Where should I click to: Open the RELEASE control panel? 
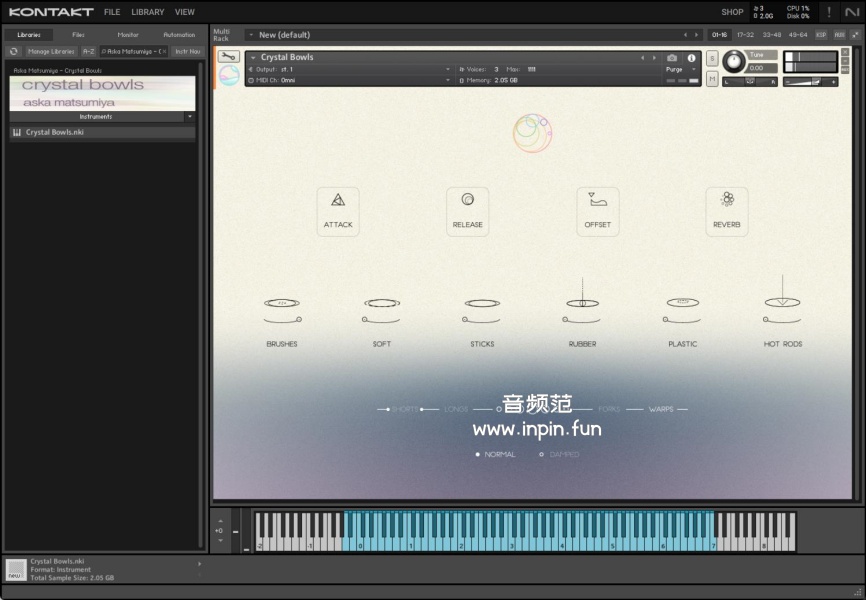click(x=467, y=212)
